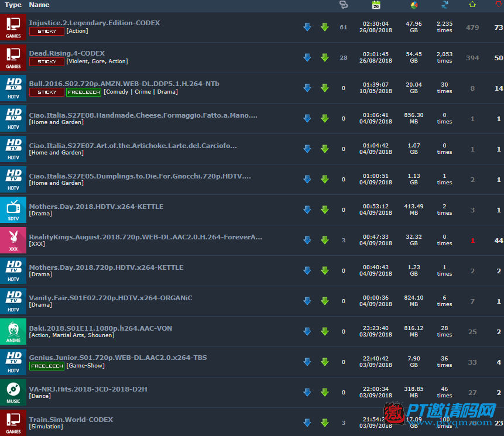Click the STICKY tag under Dead.Rising.4
504x436 pixels.
47,61
